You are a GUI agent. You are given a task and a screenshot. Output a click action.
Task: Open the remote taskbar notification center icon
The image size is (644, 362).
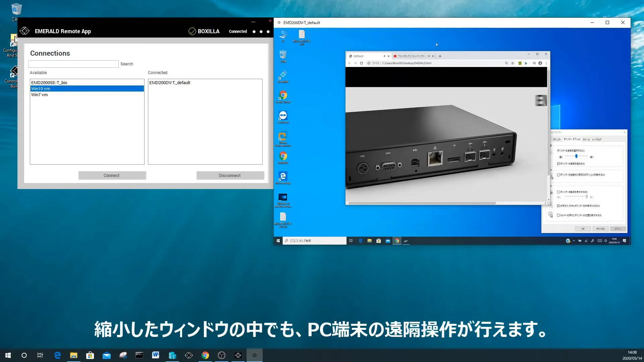click(624, 241)
